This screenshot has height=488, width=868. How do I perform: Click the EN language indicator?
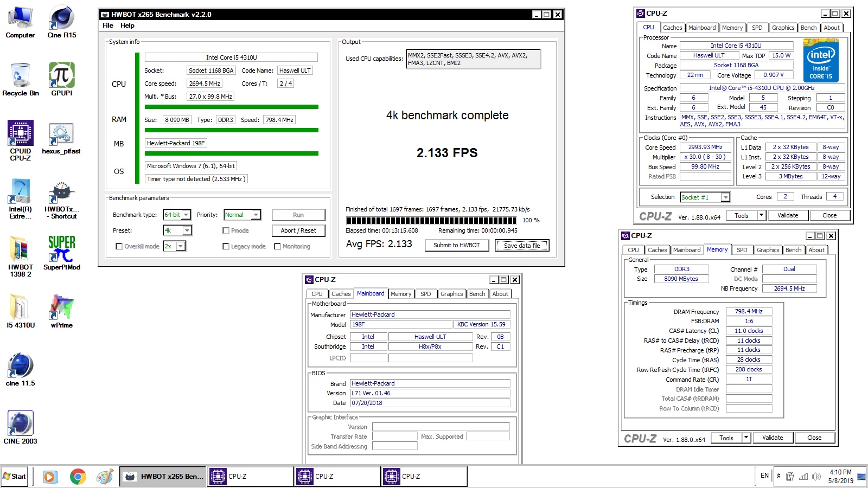(x=764, y=476)
